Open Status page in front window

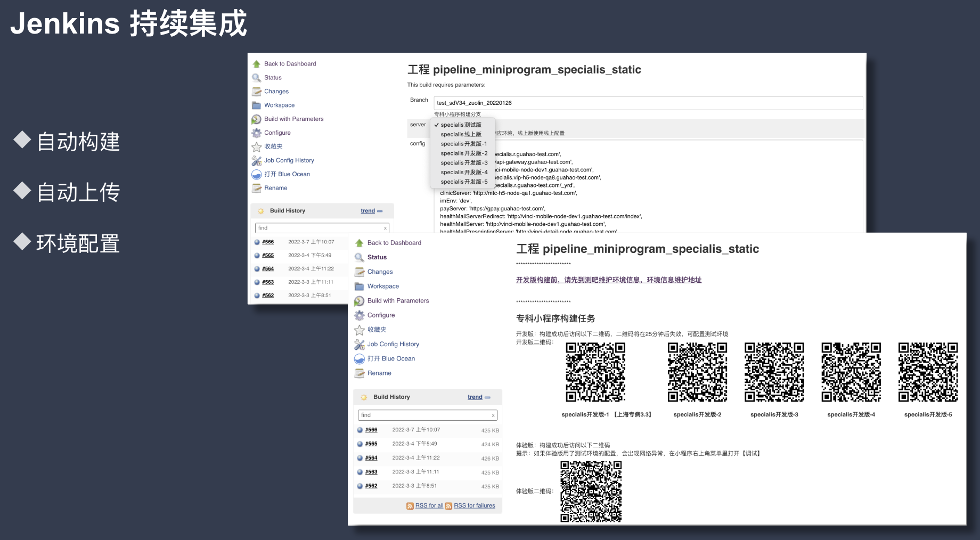click(x=377, y=257)
